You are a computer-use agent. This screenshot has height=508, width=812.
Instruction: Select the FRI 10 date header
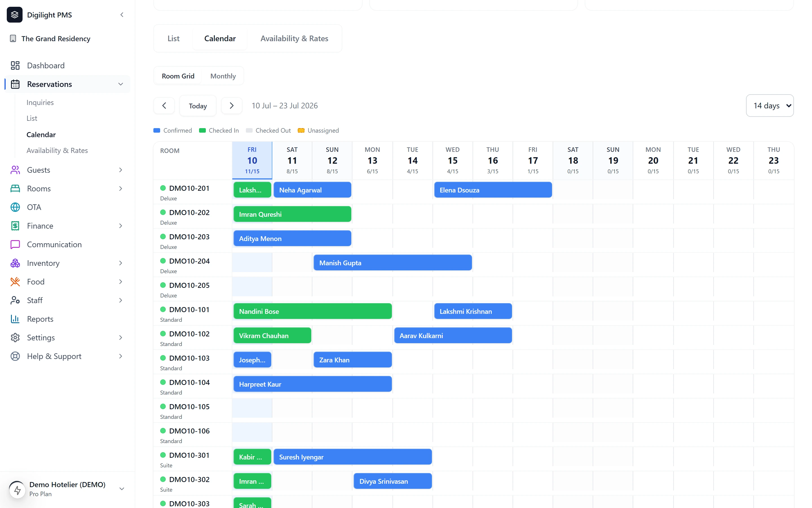coord(252,161)
